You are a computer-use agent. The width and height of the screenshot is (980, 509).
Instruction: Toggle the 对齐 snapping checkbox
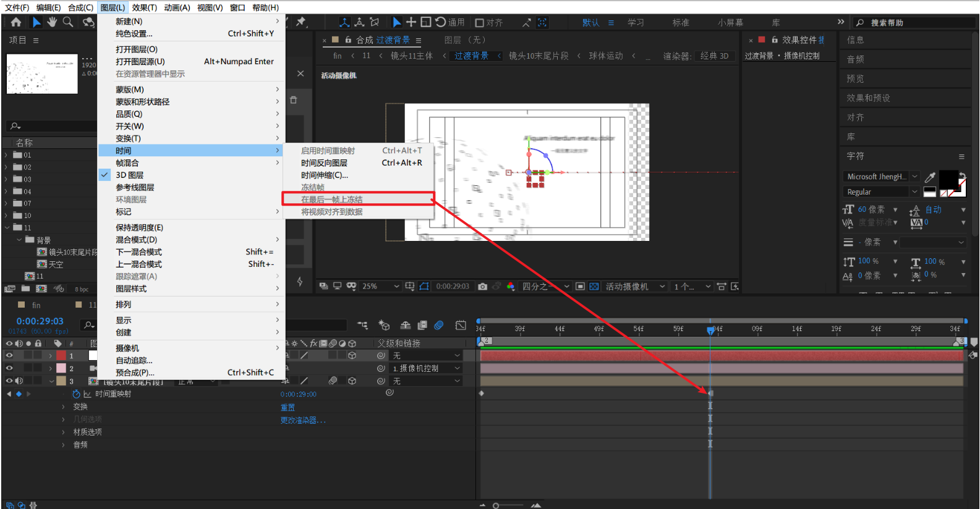click(x=479, y=23)
